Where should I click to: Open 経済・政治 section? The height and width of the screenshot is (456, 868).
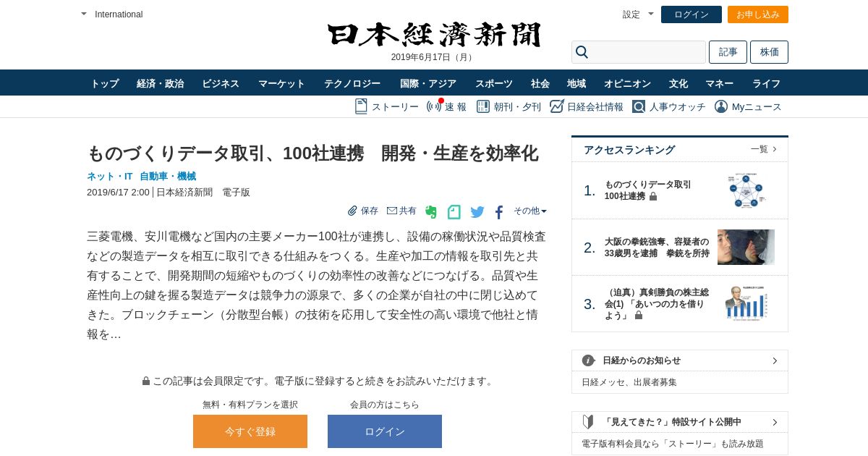coord(160,83)
